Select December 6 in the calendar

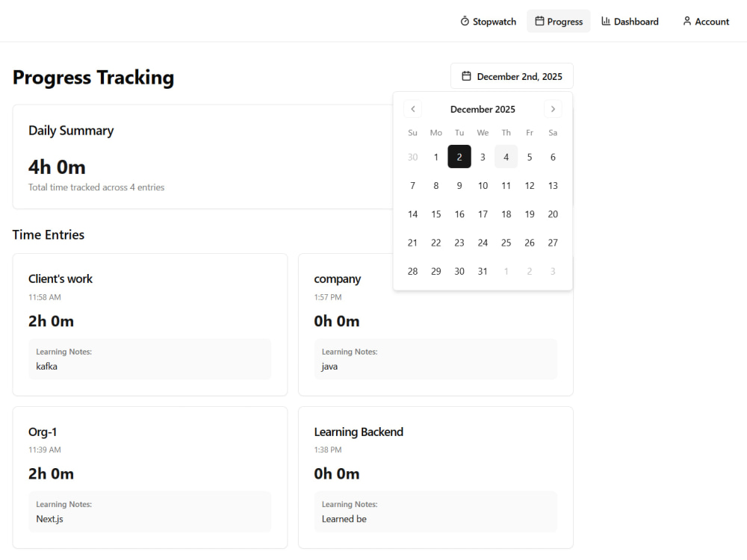(553, 157)
